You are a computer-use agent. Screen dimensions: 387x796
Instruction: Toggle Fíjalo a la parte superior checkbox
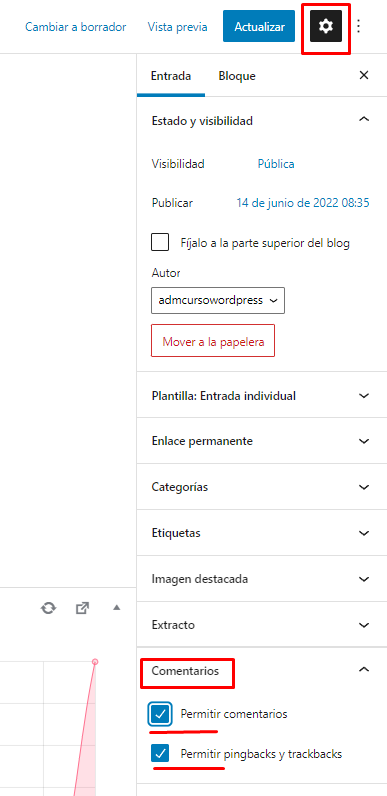pos(160,242)
